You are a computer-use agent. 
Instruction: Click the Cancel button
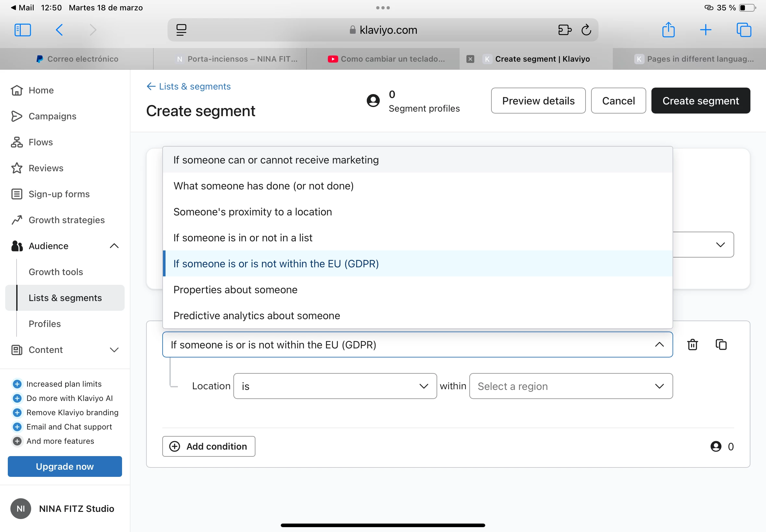(618, 101)
